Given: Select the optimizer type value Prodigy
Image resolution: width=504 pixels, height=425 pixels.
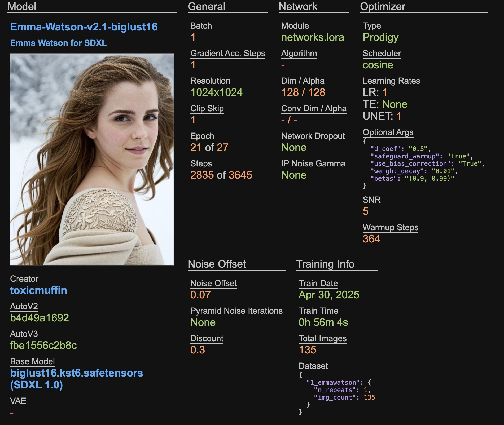Looking at the screenshot, I should pyautogui.click(x=381, y=37).
